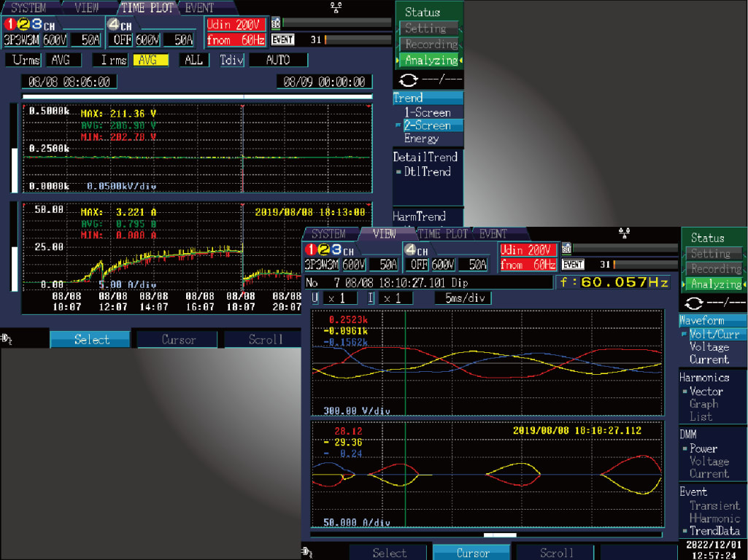Viewport: 748px width, 560px height.
Task: Click the Cursor button in the back window
Action: [x=177, y=339]
